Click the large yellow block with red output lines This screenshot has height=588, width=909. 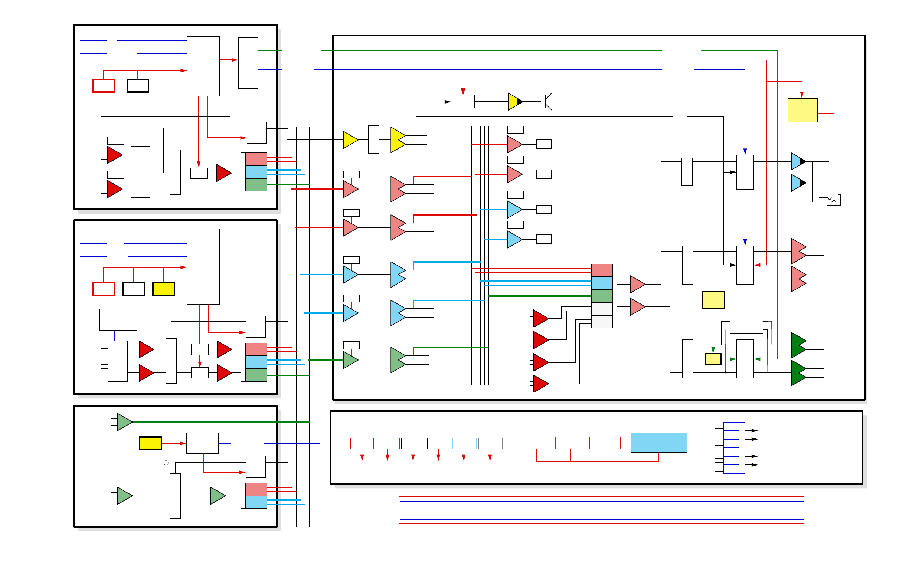click(802, 110)
